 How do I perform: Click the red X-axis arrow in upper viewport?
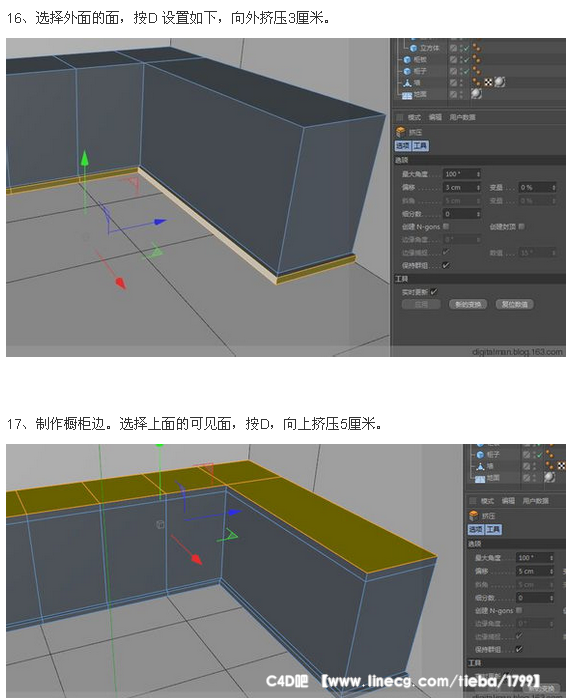[x=120, y=283]
